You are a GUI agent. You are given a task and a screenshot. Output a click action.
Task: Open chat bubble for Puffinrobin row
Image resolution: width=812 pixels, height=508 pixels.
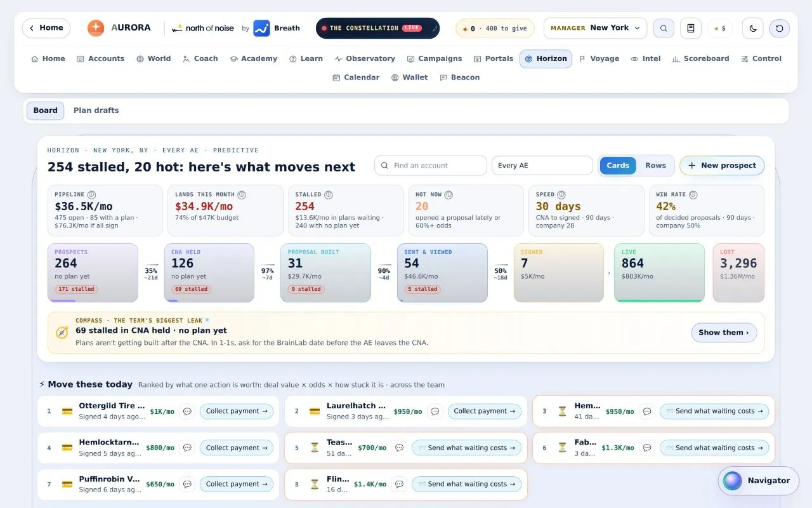[x=187, y=485]
